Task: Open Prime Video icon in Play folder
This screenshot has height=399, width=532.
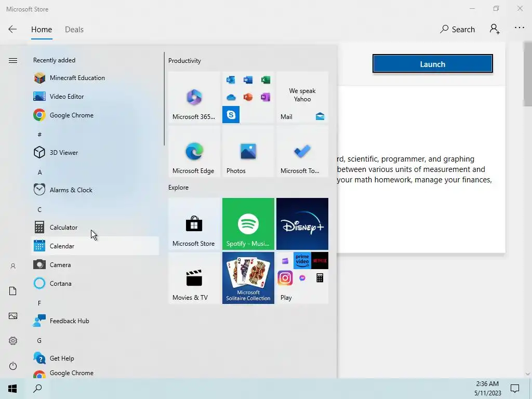Action: (302, 261)
